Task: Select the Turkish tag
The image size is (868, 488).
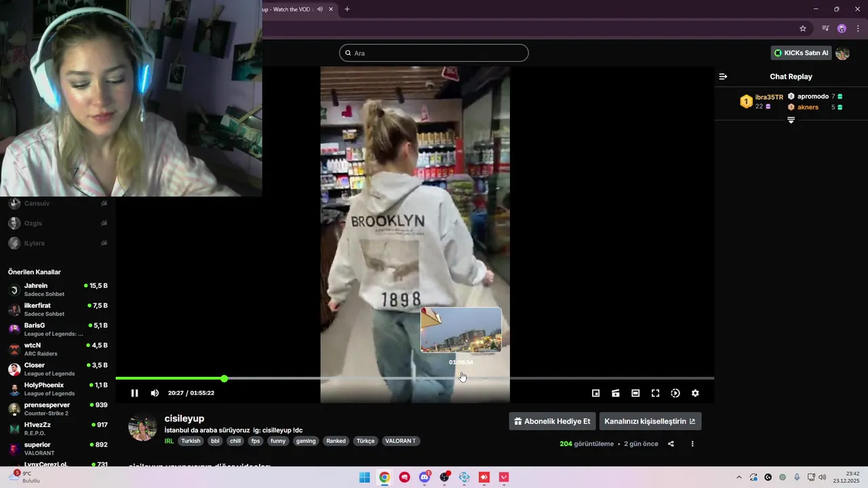Action: [191, 441]
